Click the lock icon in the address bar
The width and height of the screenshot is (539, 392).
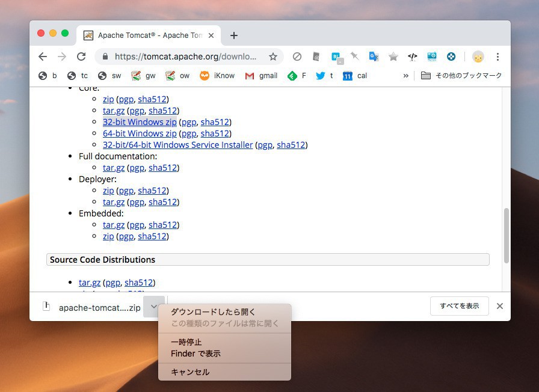click(105, 57)
